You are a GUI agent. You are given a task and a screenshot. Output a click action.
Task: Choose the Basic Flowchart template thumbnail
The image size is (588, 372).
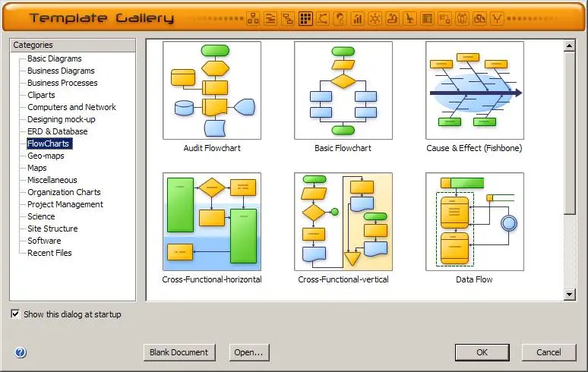coord(343,90)
